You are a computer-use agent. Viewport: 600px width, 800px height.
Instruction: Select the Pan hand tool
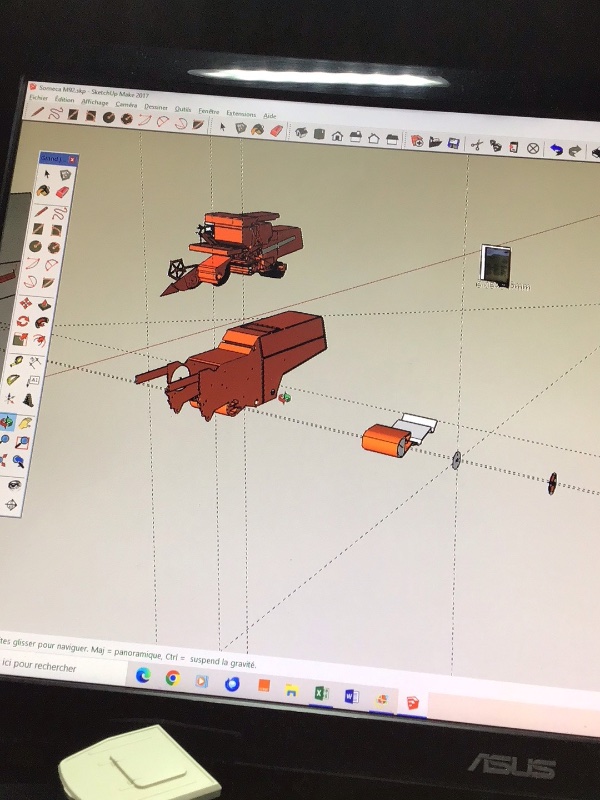click(26, 423)
